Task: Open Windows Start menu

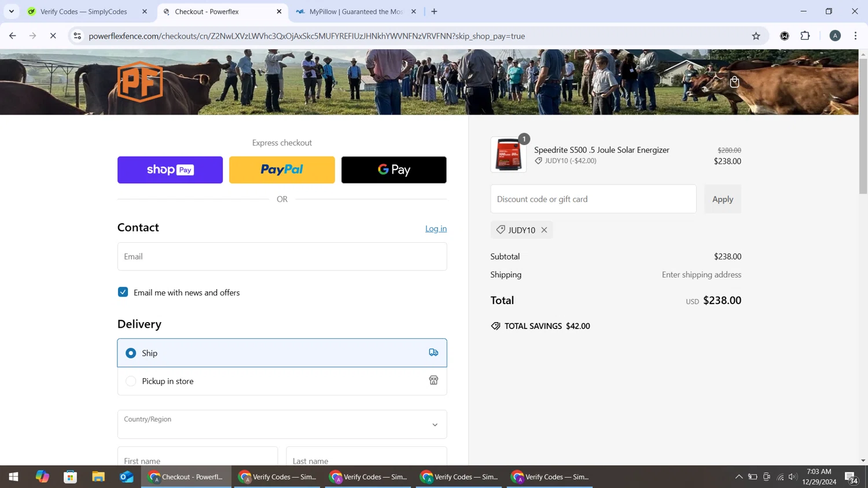Action: [x=13, y=476]
